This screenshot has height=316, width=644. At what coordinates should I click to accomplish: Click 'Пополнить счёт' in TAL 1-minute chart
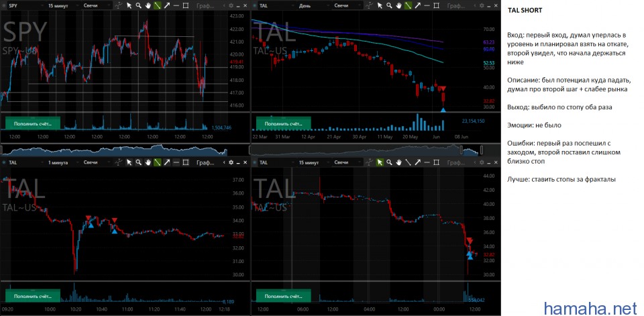point(32,295)
